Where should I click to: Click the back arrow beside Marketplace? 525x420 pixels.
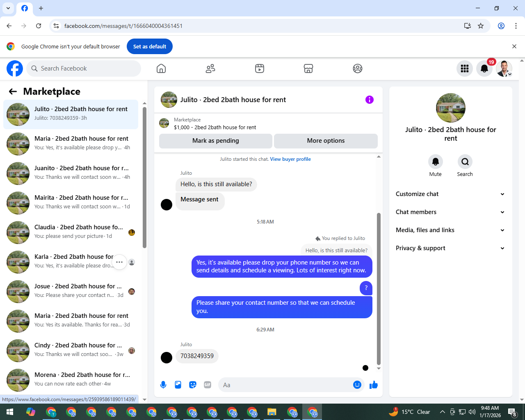point(13,91)
